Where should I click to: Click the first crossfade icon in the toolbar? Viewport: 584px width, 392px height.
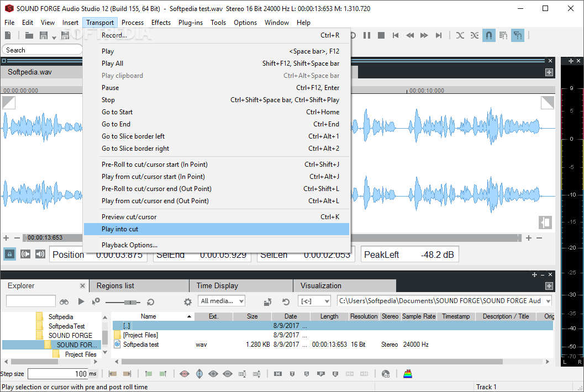[x=460, y=35]
